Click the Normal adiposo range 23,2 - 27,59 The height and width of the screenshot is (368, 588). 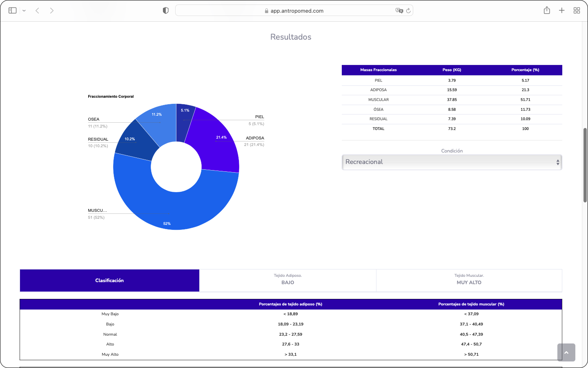click(290, 334)
